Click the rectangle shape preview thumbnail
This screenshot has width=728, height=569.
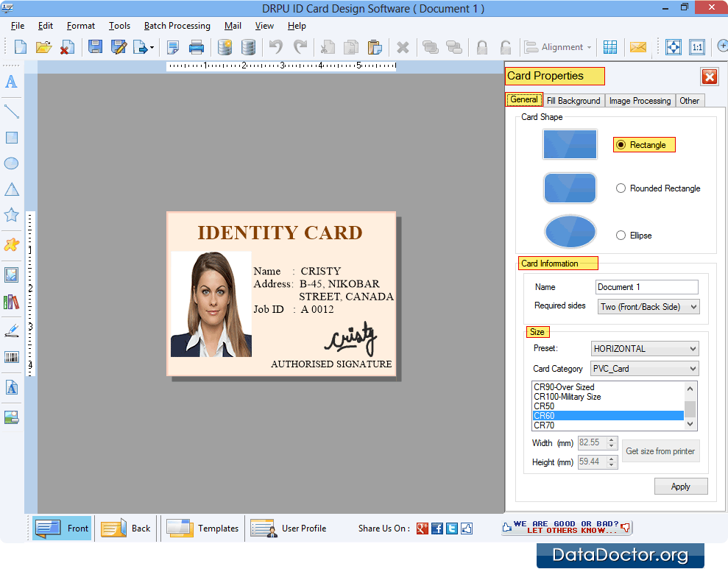[x=570, y=144]
